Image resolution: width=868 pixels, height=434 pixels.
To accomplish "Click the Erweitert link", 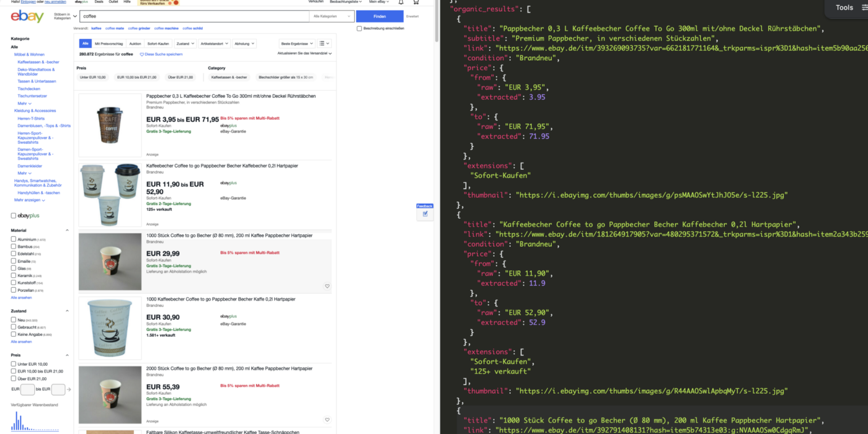I will coord(412,16).
